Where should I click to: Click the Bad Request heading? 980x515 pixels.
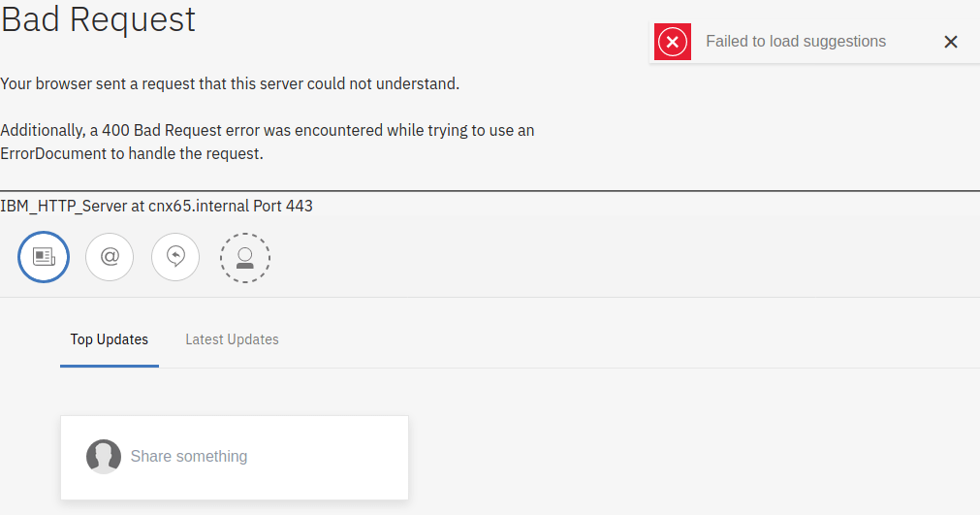98,19
